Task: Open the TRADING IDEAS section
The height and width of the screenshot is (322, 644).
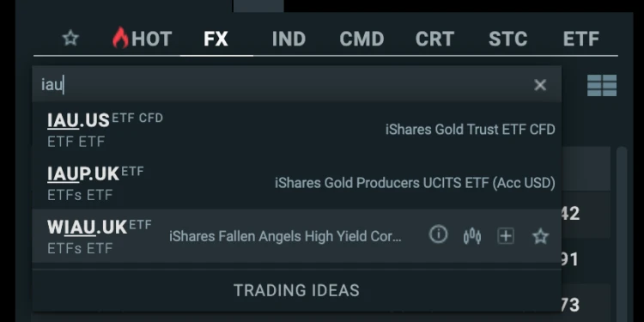Action: coord(296,290)
